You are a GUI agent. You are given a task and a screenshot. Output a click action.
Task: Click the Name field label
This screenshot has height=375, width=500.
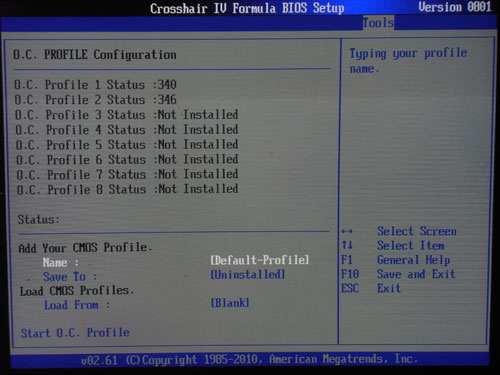tap(61, 263)
